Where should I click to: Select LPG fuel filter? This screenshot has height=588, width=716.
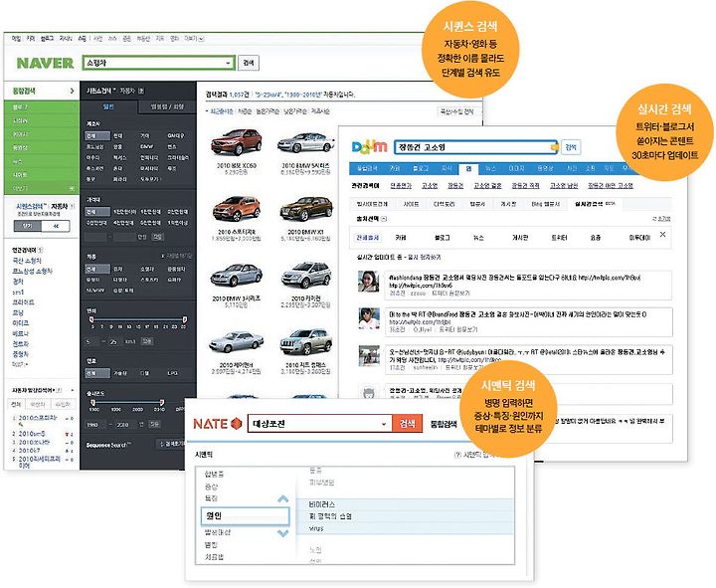[x=173, y=374]
